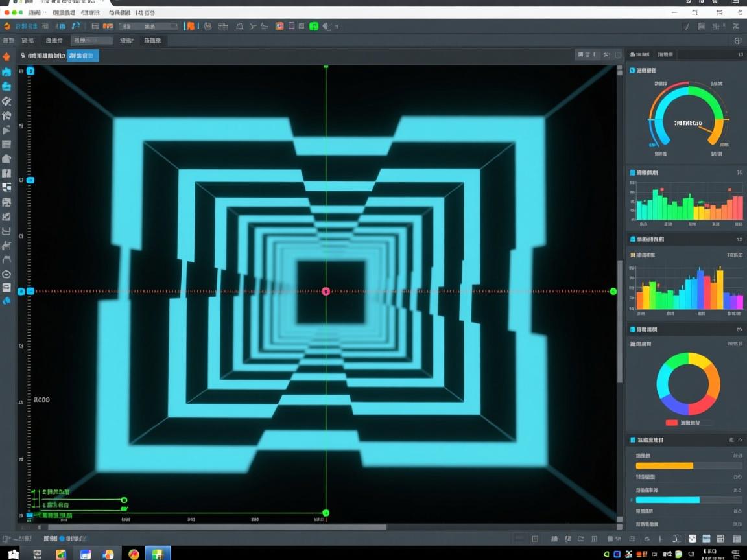Viewport: 747px width, 560px height.
Task: Switch to the blue highlighted viewport tab
Action: pos(84,56)
